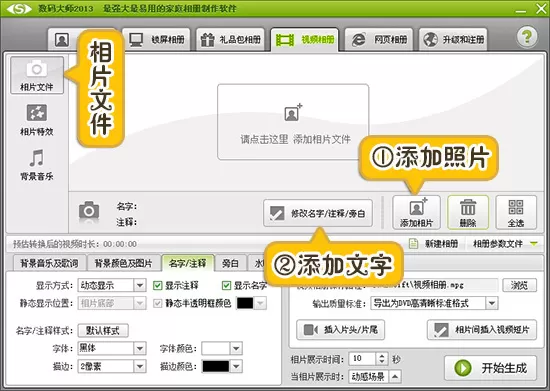Image resolution: width=550 pixels, height=391 pixels.
Task: Open the green question mark help icon
Action: [526, 37]
